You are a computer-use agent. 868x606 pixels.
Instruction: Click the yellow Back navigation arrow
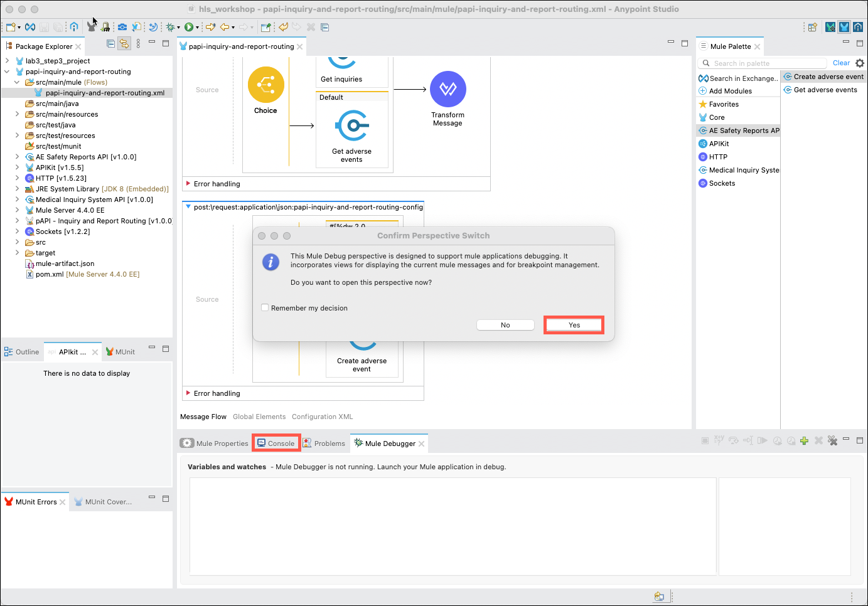tap(224, 27)
